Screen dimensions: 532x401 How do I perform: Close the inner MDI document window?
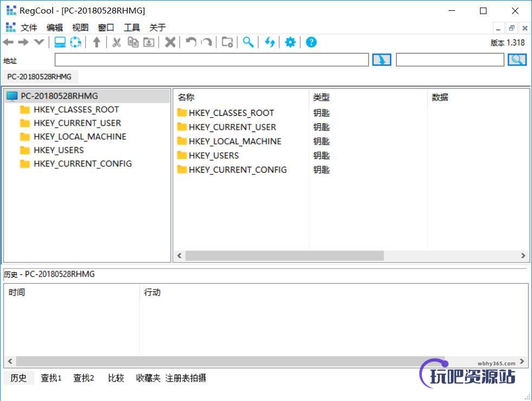click(x=524, y=28)
